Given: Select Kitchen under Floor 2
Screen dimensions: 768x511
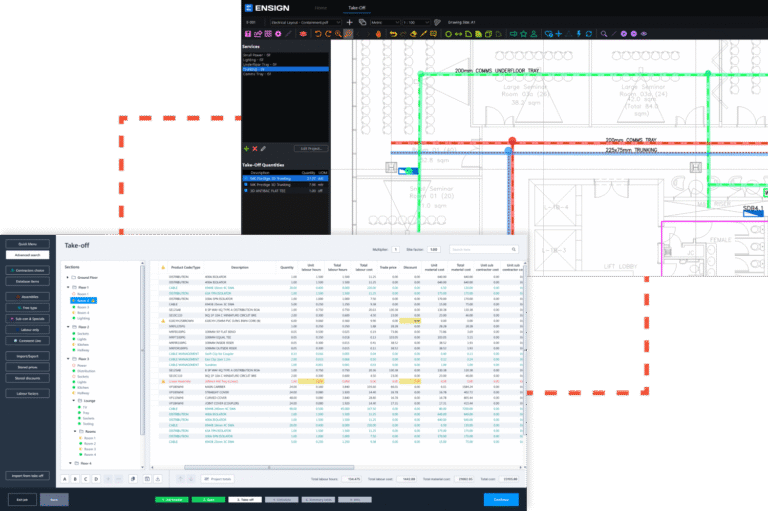Looking at the screenshot, I should 83,344.
